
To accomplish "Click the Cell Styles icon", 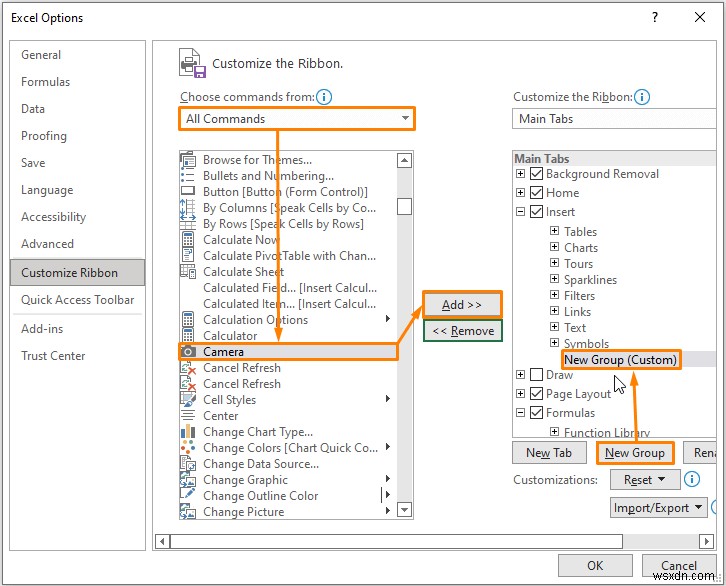I will (188, 399).
